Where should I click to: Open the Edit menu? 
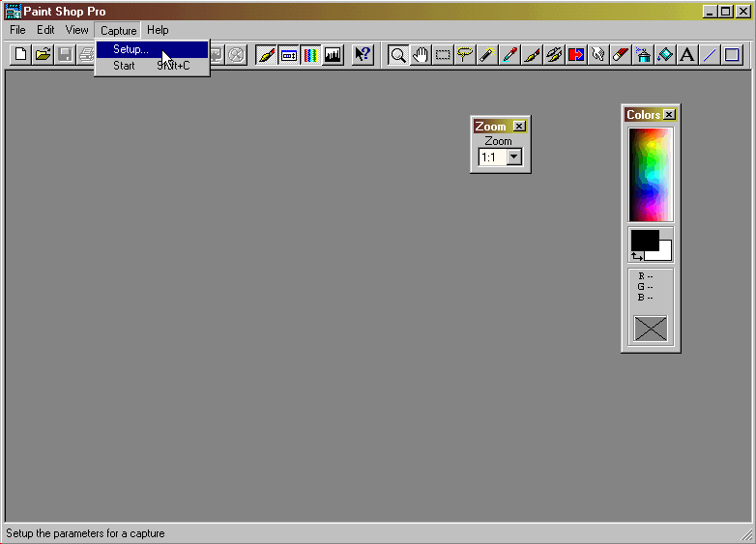45,30
